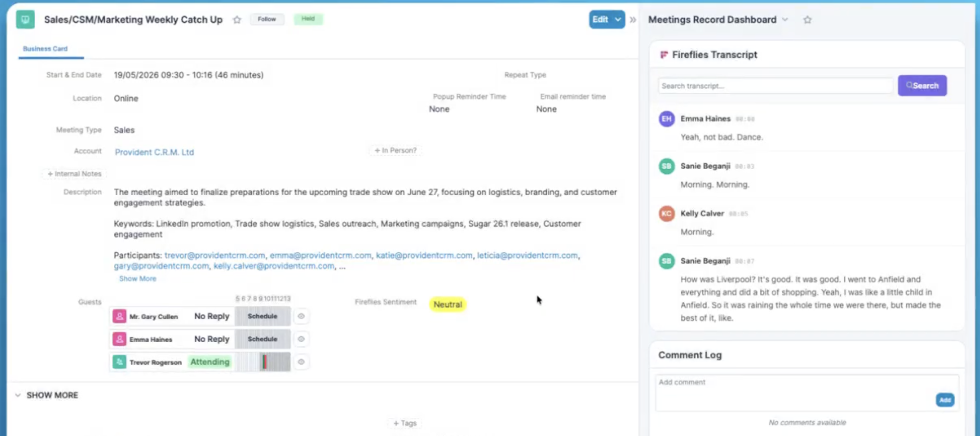Click Mr. Gary Cullen's pink contact icon
Image resolution: width=980 pixels, height=436 pixels.
point(119,317)
